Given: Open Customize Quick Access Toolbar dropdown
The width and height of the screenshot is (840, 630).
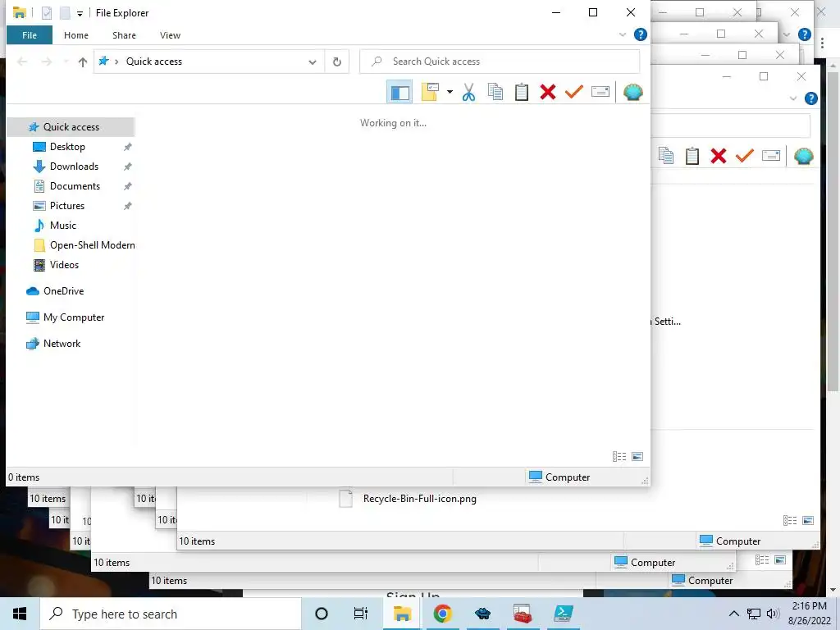Looking at the screenshot, I should point(80,14).
